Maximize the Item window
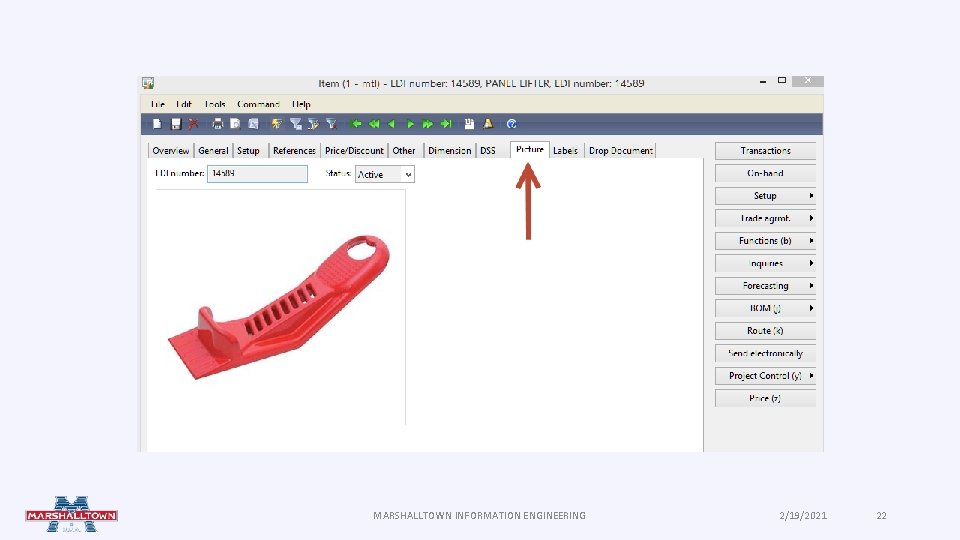This screenshot has width=960, height=540. [x=782, y=80]
